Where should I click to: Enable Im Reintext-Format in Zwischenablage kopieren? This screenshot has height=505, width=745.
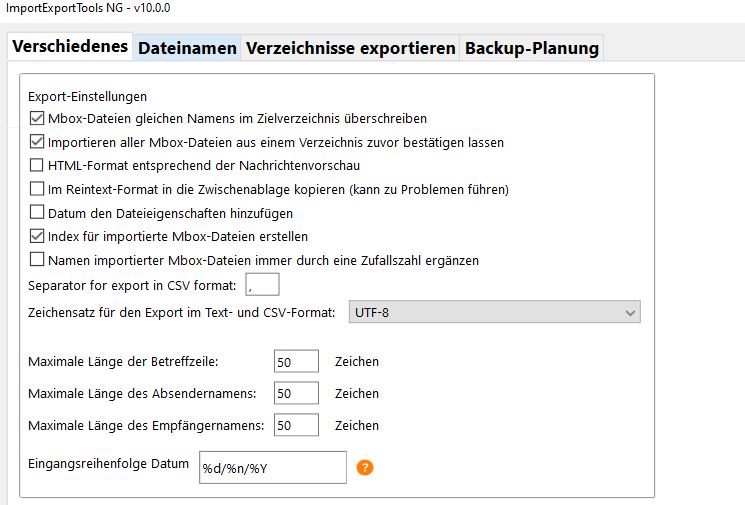pyautogui.click(x=38, y=189)
